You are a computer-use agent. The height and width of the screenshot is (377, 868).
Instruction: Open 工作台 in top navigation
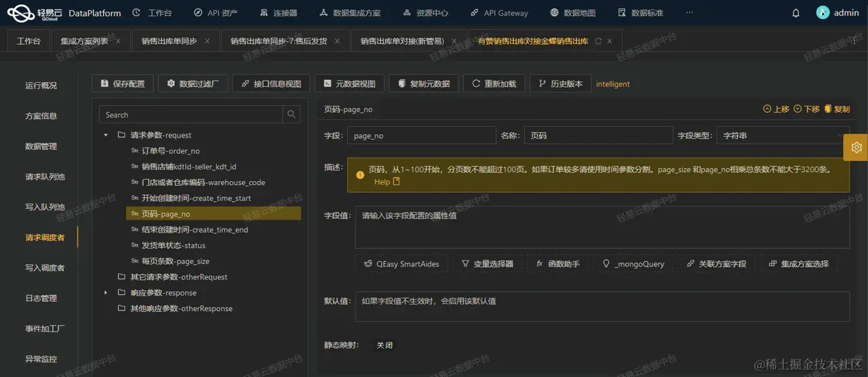pos(153,13)
